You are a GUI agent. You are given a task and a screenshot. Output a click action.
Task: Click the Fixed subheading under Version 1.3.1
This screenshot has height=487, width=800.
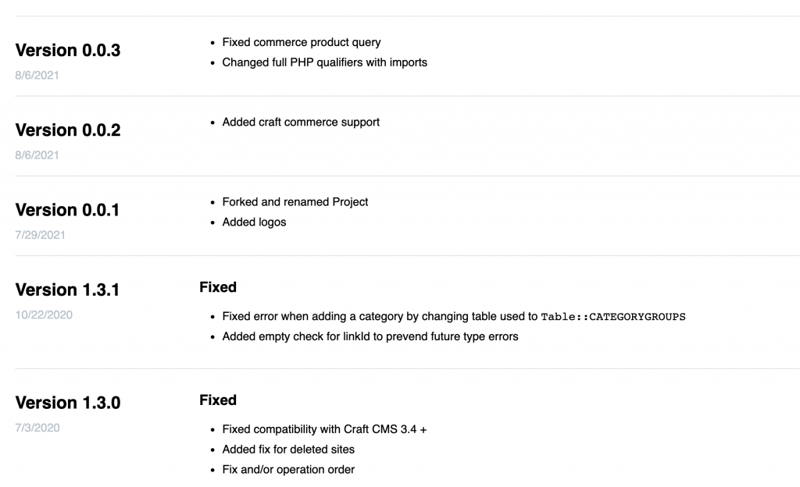[218, 288]
